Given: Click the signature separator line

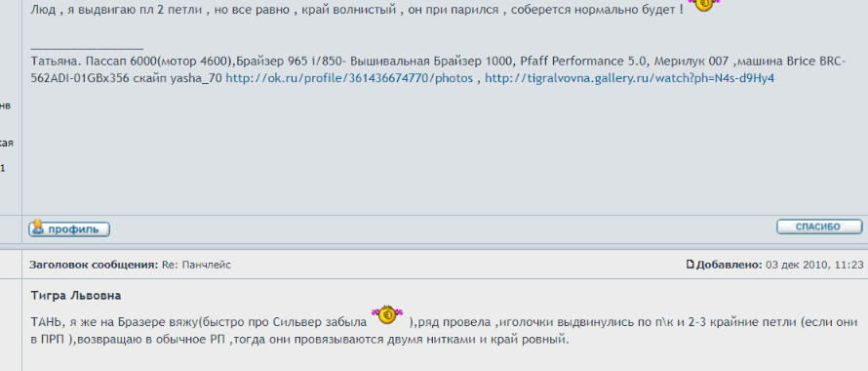Looking at the screenshot, I should pos(87,50).
